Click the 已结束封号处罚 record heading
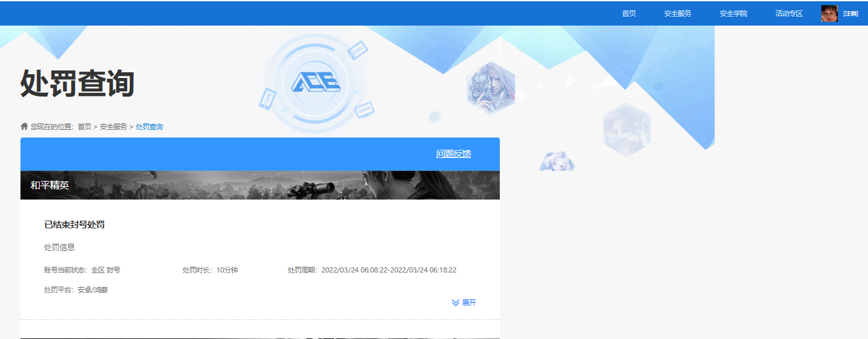This screenshot has height=339, width=868. 74,225
